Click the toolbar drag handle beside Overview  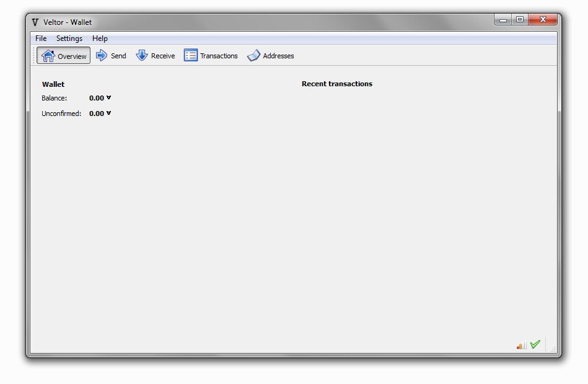pos(33,55)
